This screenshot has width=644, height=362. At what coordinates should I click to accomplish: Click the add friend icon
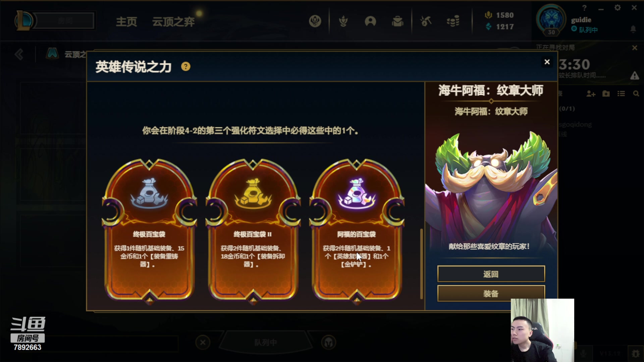pyautogui.click(x=591, y=94)
